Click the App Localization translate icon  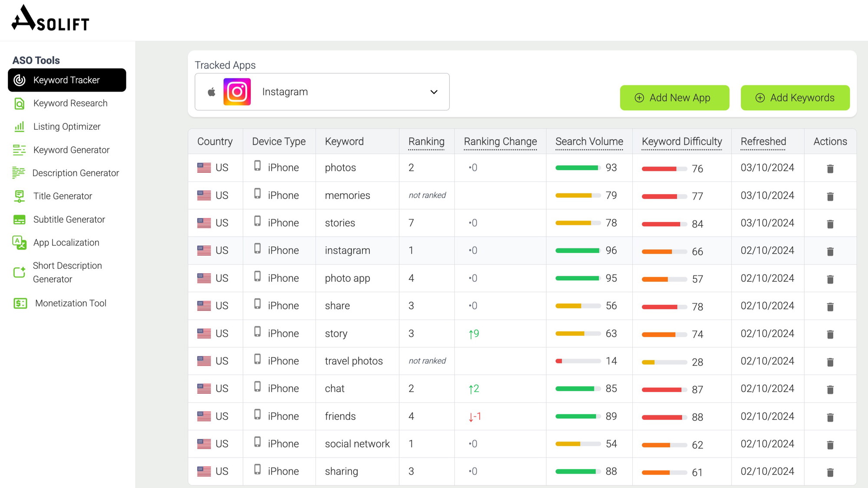20,243
